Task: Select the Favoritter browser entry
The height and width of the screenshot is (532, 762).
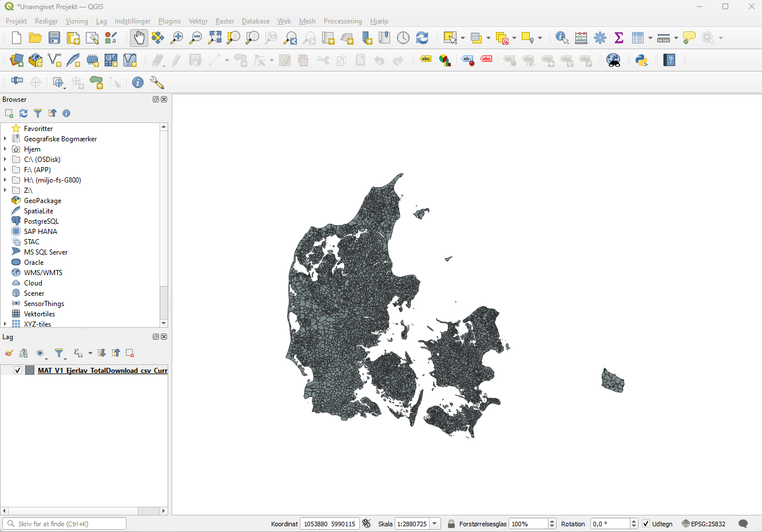Action: 38,129
